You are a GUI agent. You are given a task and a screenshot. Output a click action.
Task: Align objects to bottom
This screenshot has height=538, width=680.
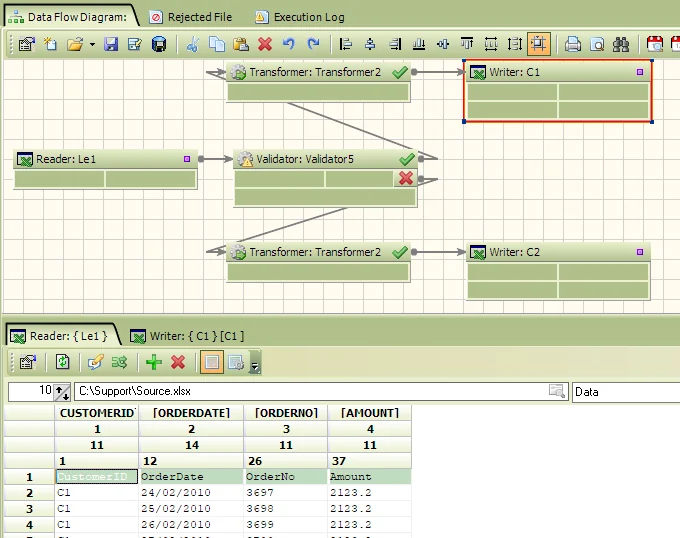(418, 44)
